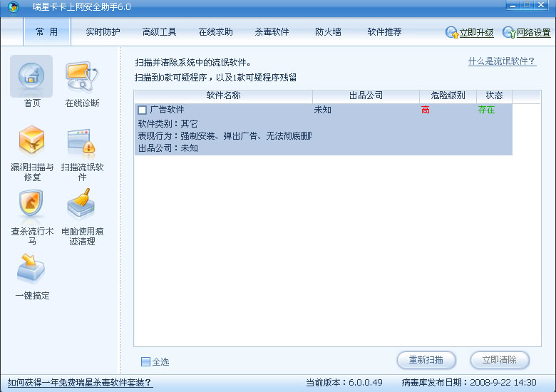Click the 表现行为 behavior detail line
Image resolution: width=556 pixels, height=392 pixels.
click(x=225, y=136)
